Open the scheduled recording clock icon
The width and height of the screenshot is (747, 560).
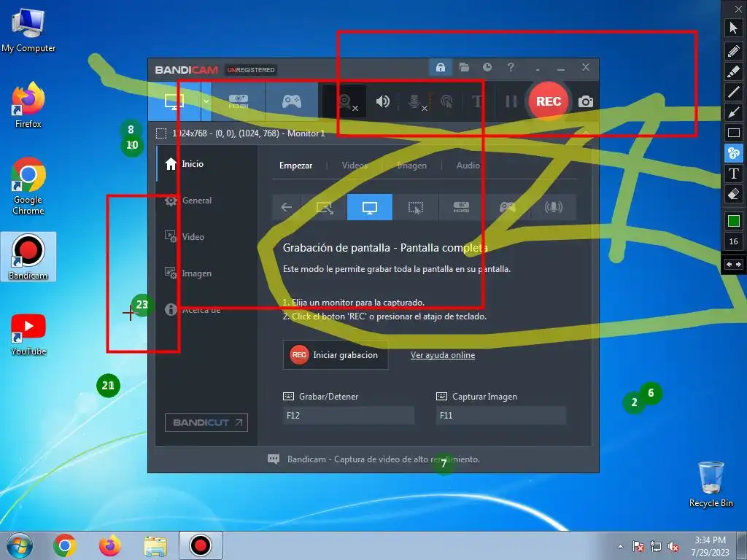(x=487, y=67)
